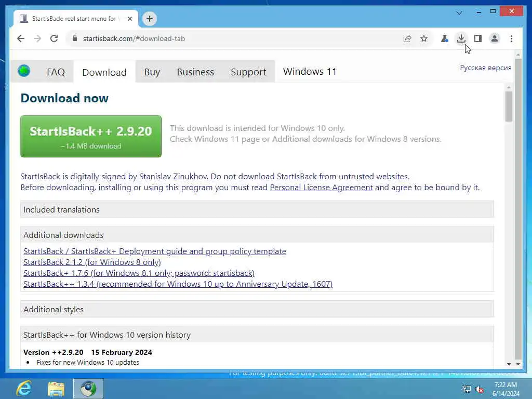This screenshot has height=399, width=532.
Task: Click the StartIsBack globe logo
Action: pyautogui.click(x=24, y=71)
